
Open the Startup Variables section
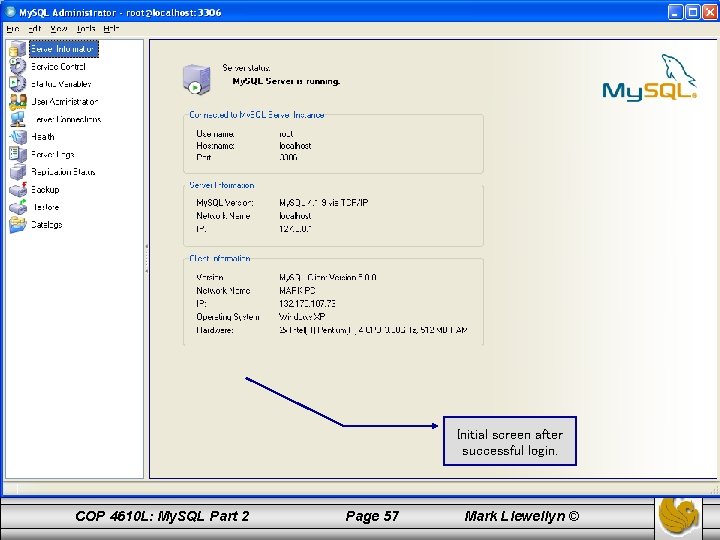coord(61,84)
